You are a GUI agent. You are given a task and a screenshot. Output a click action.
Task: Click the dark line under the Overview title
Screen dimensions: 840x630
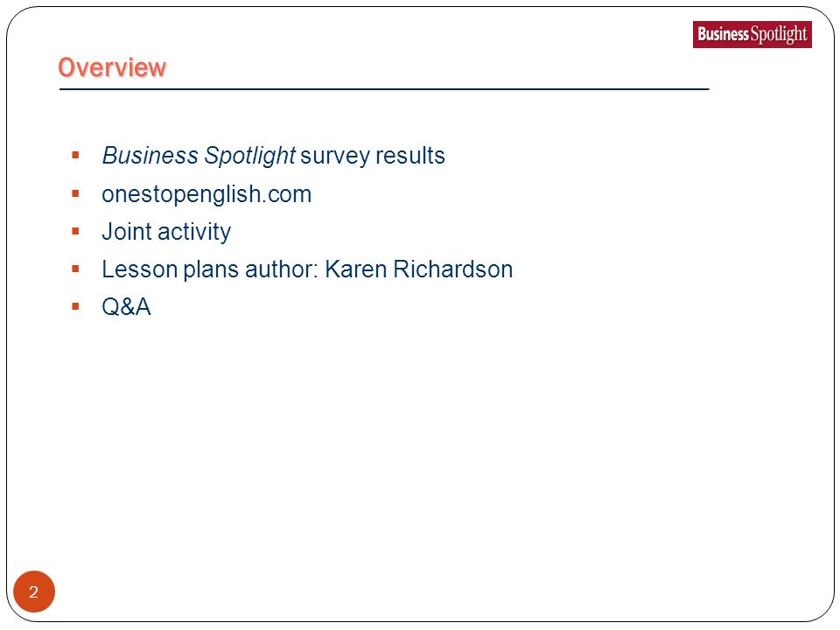coord(384,89)
